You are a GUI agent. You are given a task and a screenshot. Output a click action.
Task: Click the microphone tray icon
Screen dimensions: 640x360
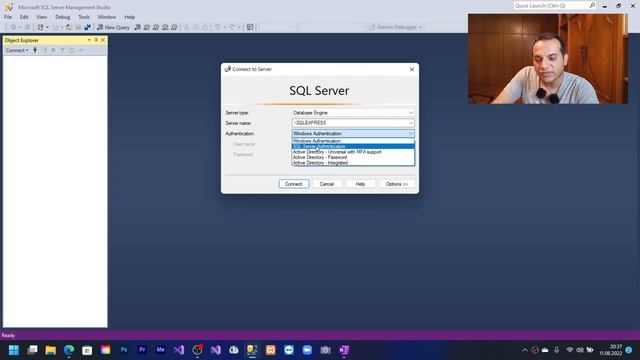(556, 350)
